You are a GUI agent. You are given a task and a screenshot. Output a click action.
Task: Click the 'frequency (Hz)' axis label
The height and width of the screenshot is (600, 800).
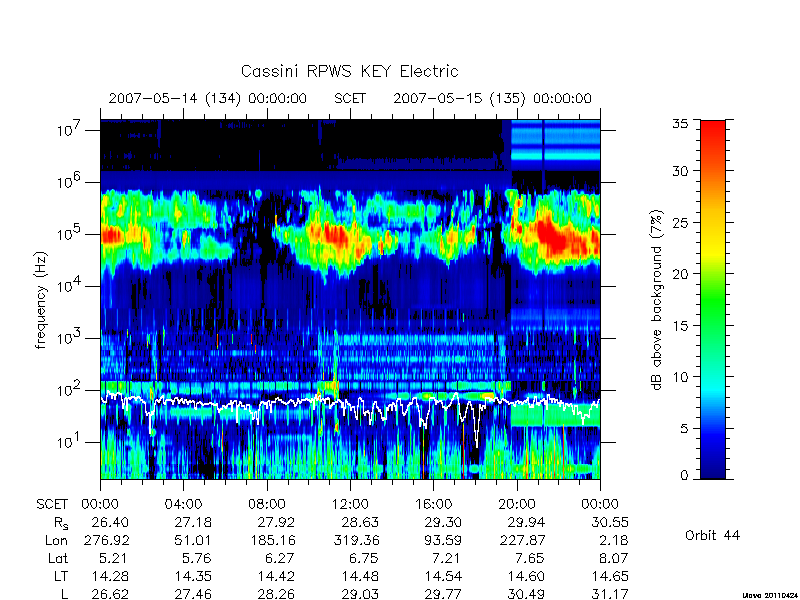41,300
